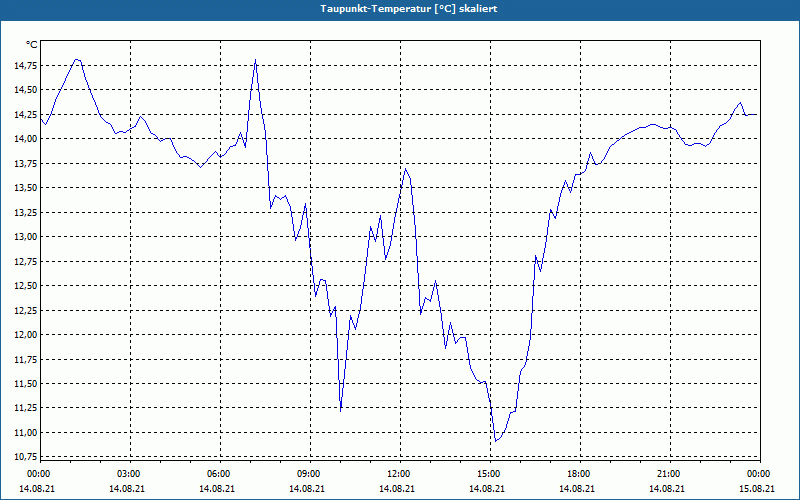Select the 06:00 time label
Viewport: 800px width, 500px height.
point(218,474)
